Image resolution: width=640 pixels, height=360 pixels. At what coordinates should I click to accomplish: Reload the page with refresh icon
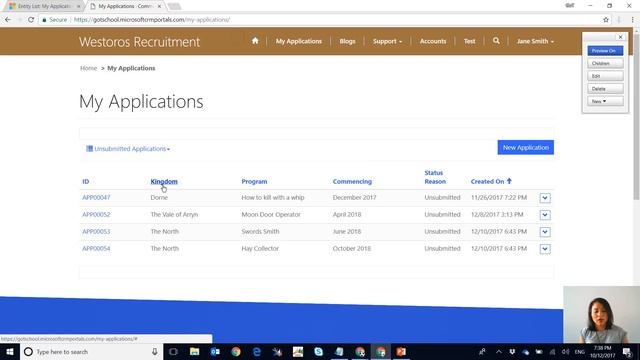[x=31, y=20]
